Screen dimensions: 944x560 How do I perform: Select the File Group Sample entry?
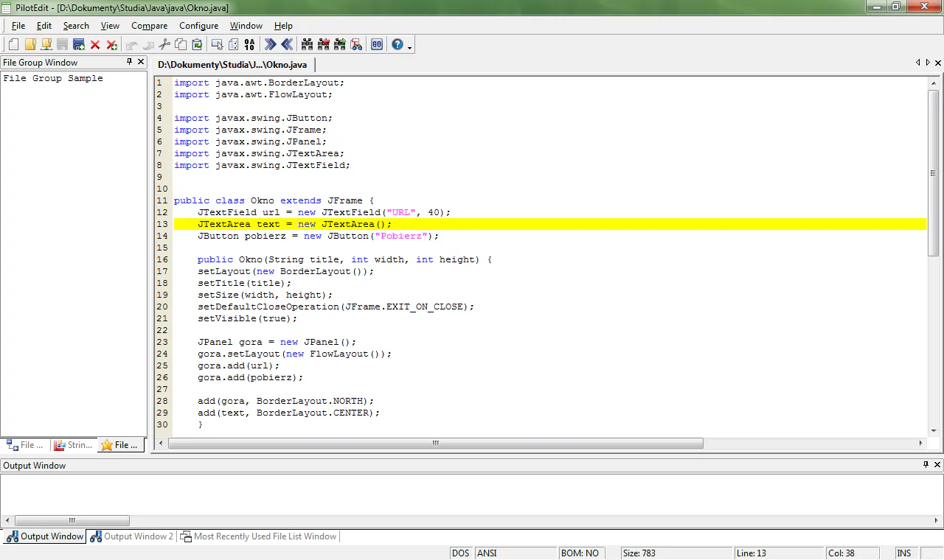coord(53,78)
